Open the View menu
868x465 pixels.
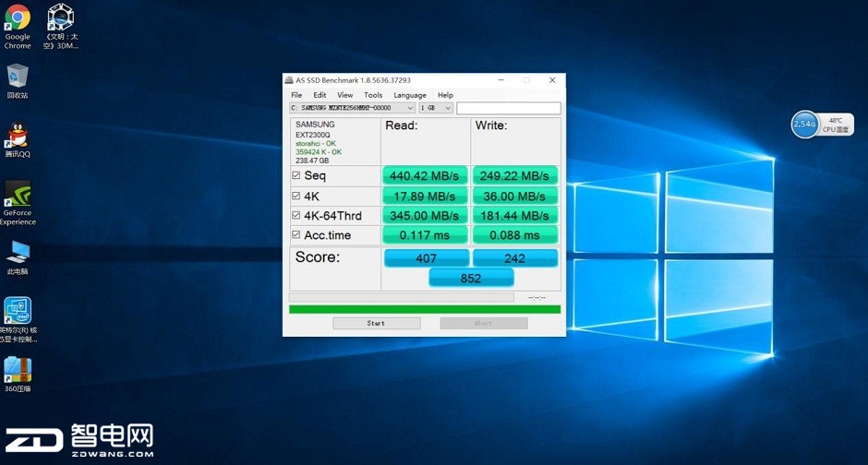click(344, 95)
